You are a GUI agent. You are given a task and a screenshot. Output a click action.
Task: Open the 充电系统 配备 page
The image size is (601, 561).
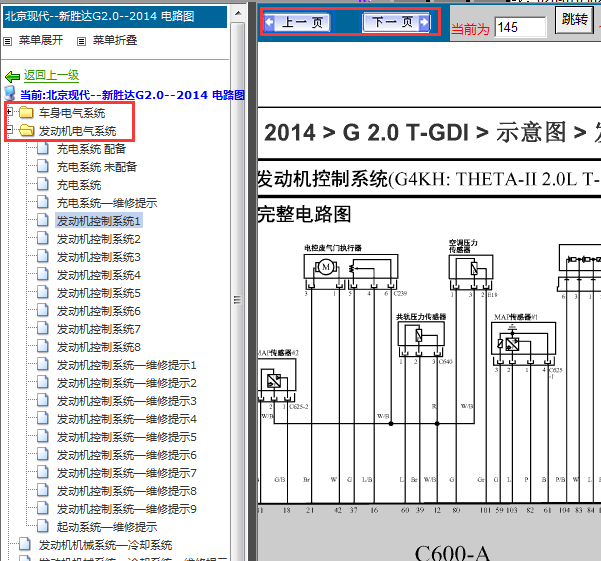(x=91, y=149)
